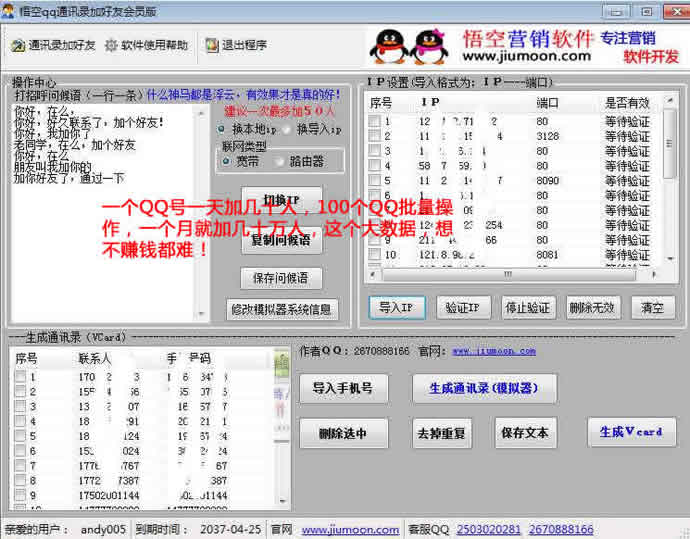This screenshot has width=690, height=539.
Task: Click 作者QQ number 2670888166 text
Action: point(382,352)
